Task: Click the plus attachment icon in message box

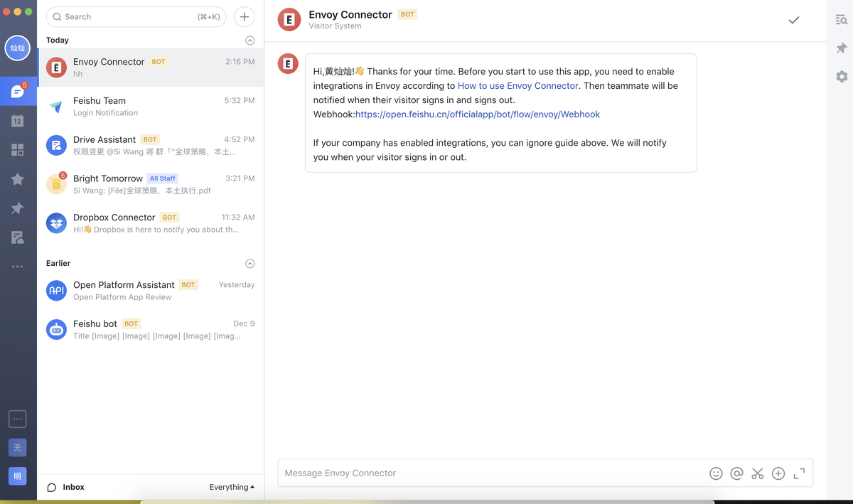Action: (x=778, y=473)
